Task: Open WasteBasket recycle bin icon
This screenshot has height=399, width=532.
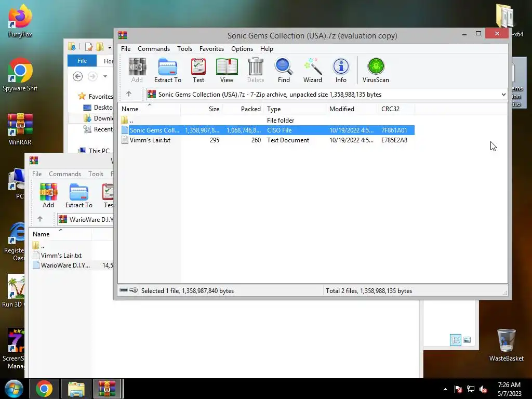Action: coord(506,345)
